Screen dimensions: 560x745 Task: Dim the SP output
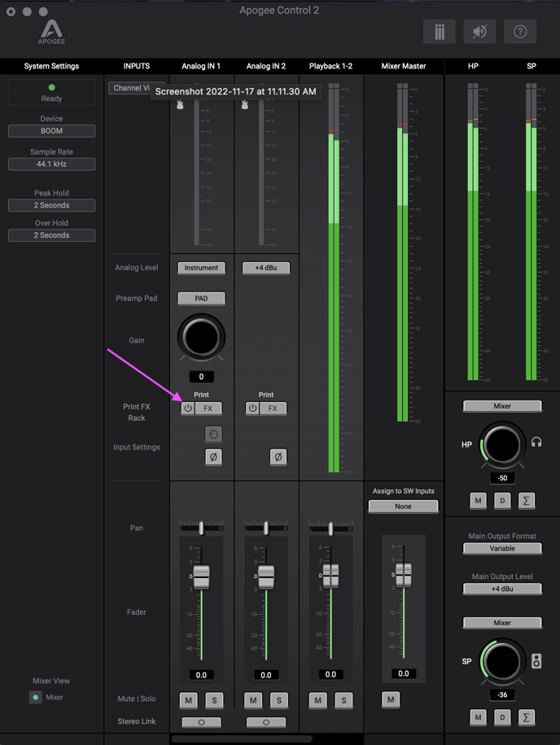coord(502,717)
